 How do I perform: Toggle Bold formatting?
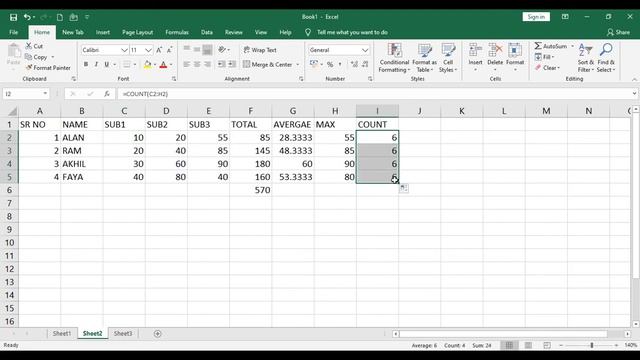pos(86,64)
